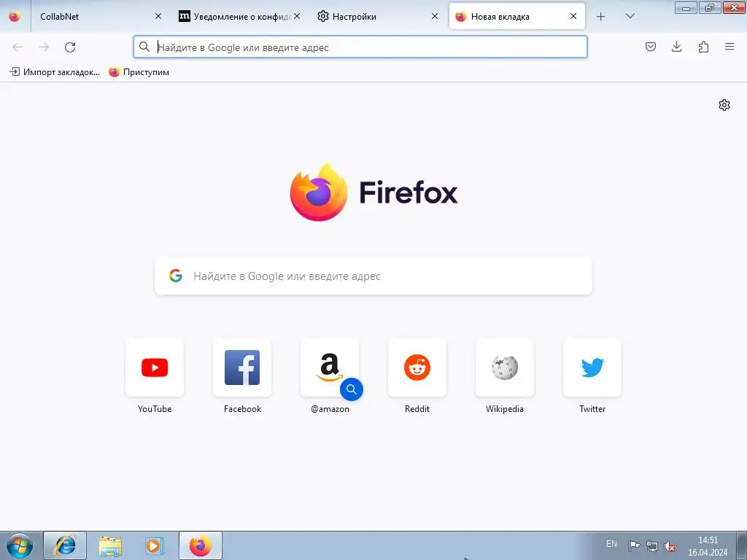This screenshot has width=747, height=560.
Task: Open the Приступим bookmark
Action: coord(139,72)
